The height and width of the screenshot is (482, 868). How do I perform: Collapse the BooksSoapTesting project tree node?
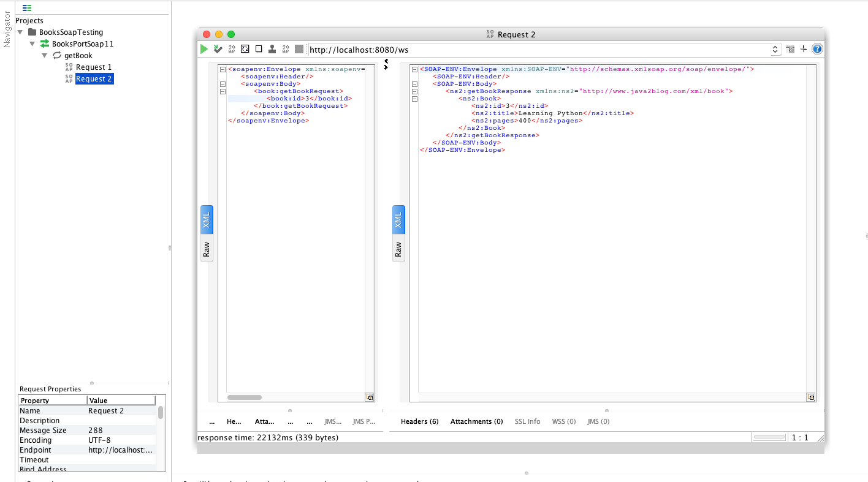[20, 32]
